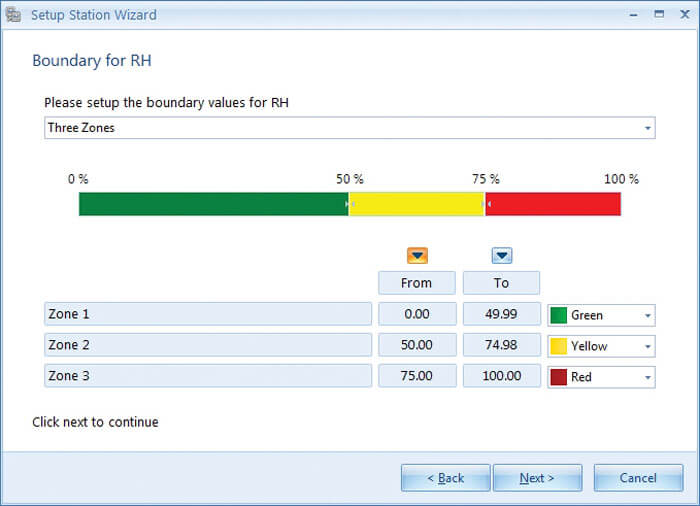Click the blue arrow icon above To

(502, 255)
